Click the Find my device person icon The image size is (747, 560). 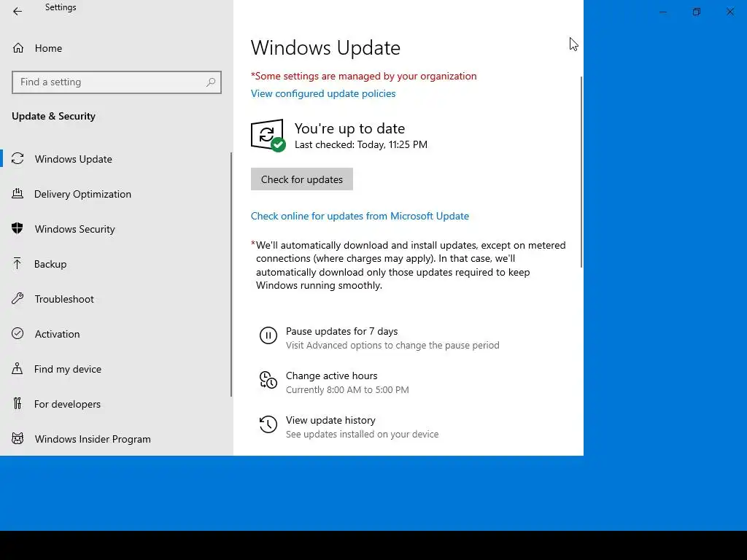tap(18, 368)
